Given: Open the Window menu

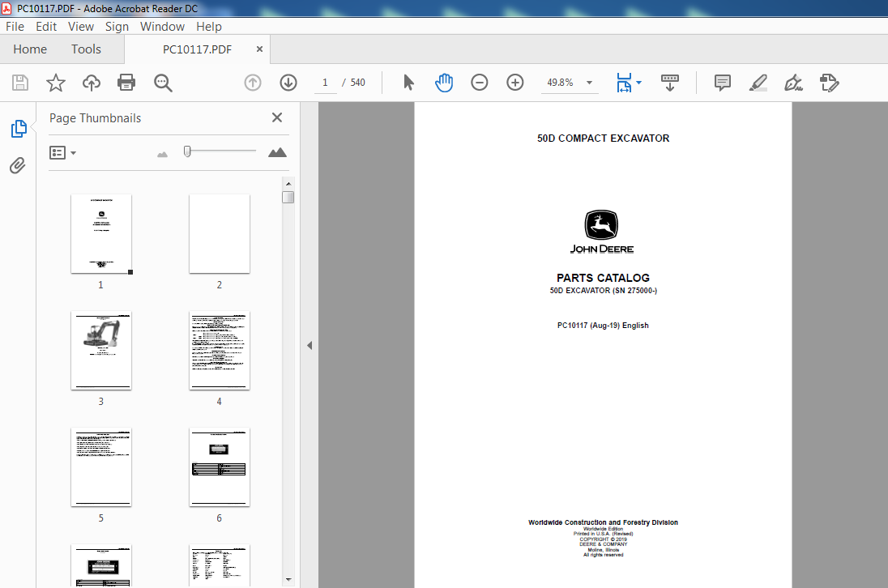Looking at the screenshot, I should 162,27.
